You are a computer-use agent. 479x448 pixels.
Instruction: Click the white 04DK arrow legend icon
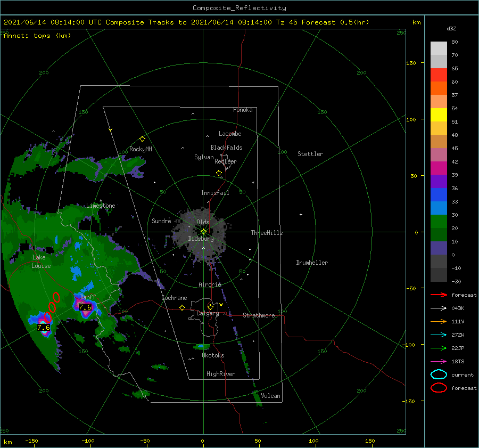[x=439, y=308]
